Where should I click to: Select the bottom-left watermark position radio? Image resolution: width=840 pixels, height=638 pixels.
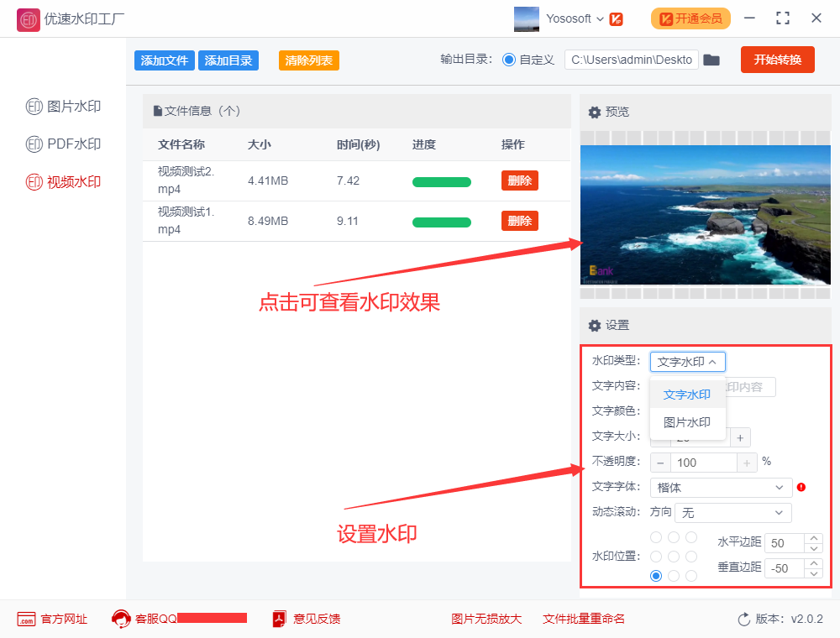[656, 576]
